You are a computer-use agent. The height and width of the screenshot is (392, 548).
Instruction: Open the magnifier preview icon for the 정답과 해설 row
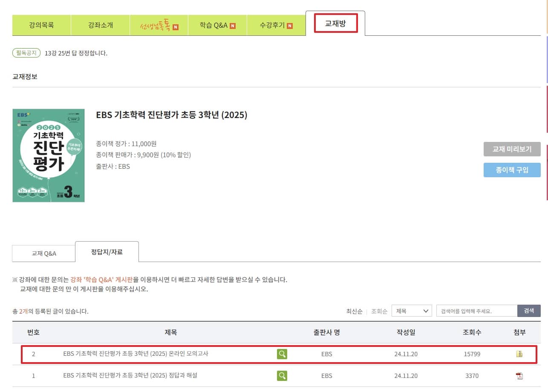tap(282, 375)
